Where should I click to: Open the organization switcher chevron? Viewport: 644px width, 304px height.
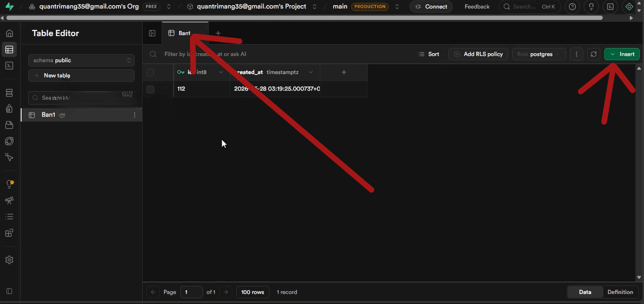169,7
